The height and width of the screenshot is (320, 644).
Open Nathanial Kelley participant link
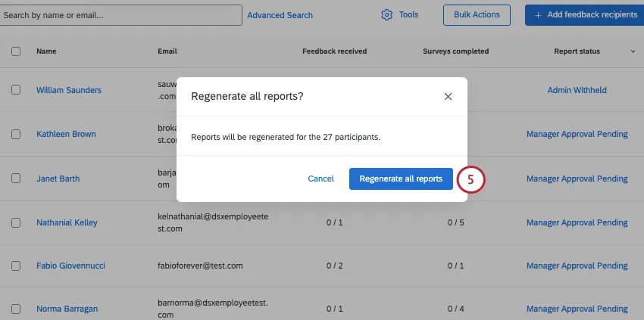click(x=67, y=222)
